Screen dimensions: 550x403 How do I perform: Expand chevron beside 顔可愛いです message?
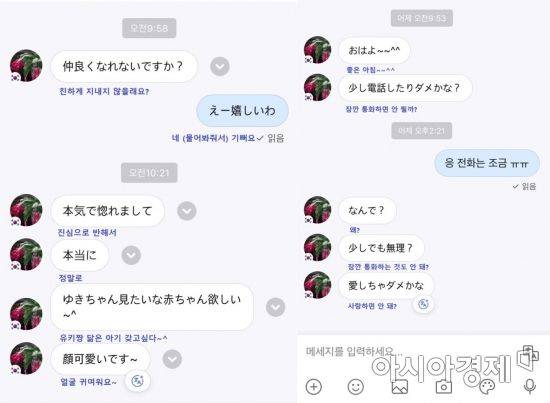point(172,359)
